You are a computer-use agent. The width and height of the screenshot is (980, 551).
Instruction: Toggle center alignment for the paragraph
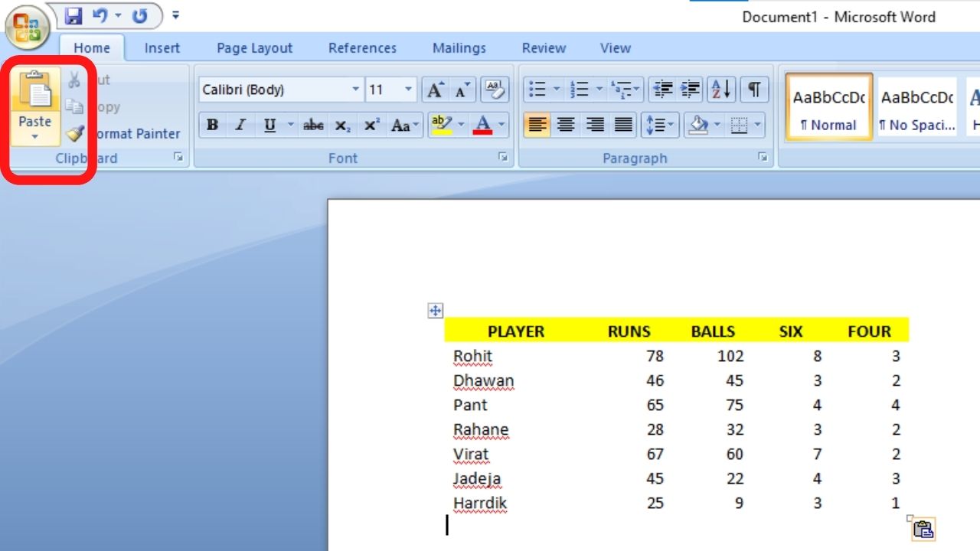click(566, 125)
